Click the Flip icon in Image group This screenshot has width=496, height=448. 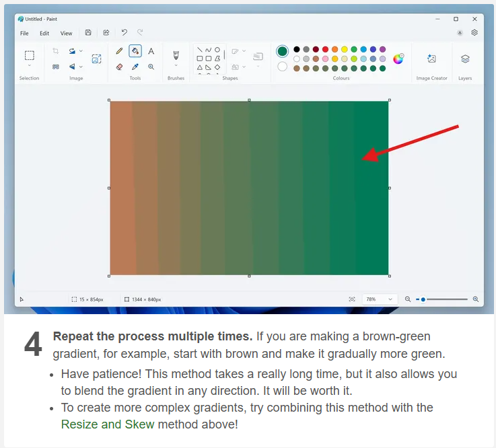[72, 67]
